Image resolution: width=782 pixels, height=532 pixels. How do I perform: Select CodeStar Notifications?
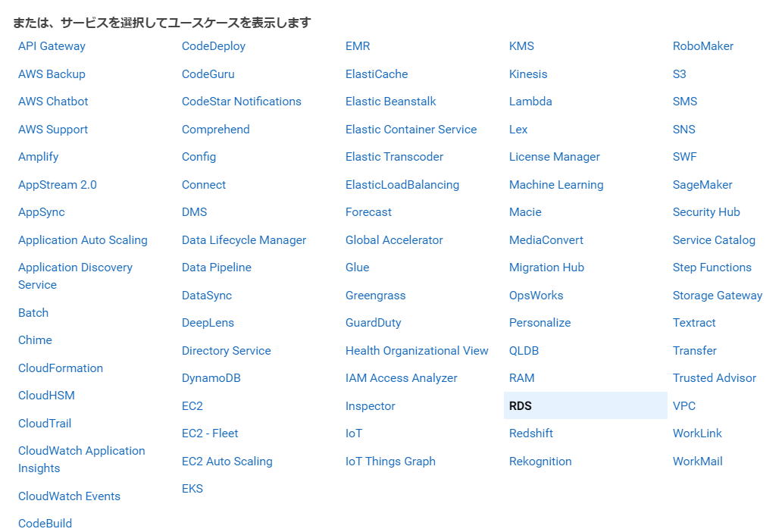pyautogui.click(x=242, y=102)
